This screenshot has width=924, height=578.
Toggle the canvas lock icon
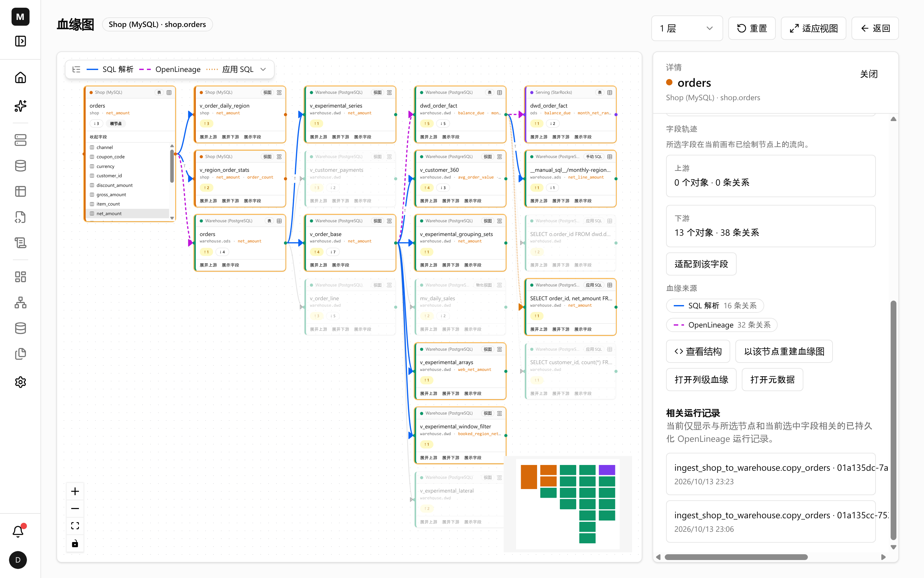(75, 543)
